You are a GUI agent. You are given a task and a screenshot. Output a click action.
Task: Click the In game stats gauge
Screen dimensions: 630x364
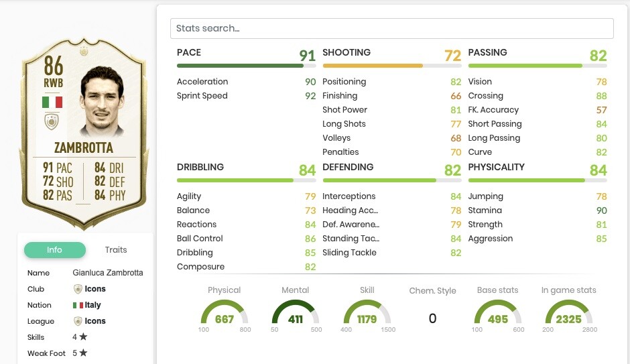(568, 314)
